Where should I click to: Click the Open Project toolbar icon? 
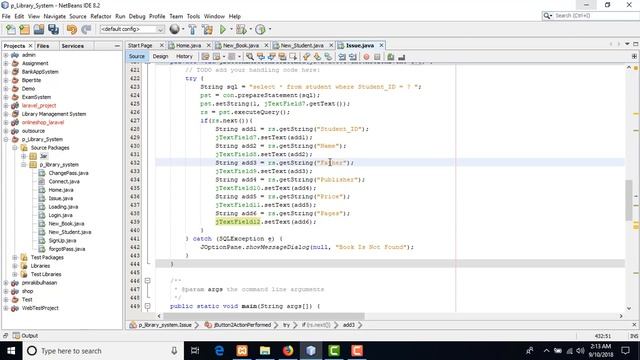(x=39, y=29)
